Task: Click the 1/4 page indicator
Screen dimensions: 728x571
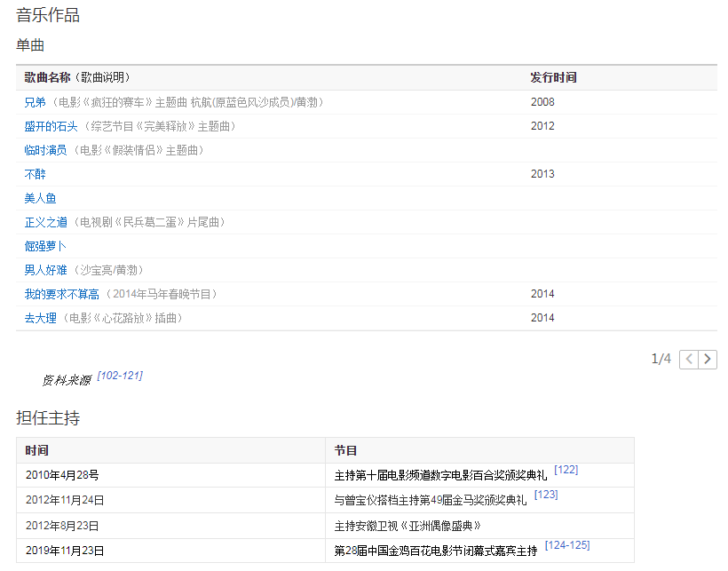Action: coord(661,359)
